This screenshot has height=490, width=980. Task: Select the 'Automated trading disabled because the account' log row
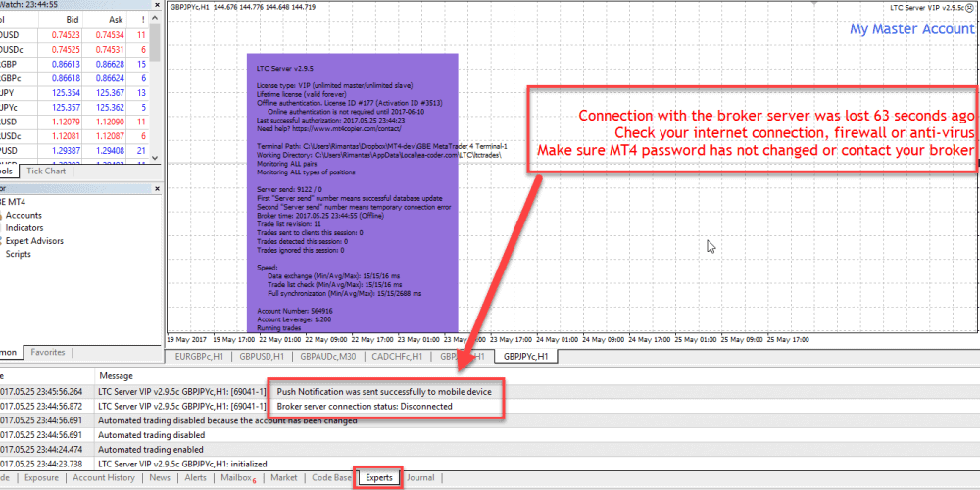point(490,420)
